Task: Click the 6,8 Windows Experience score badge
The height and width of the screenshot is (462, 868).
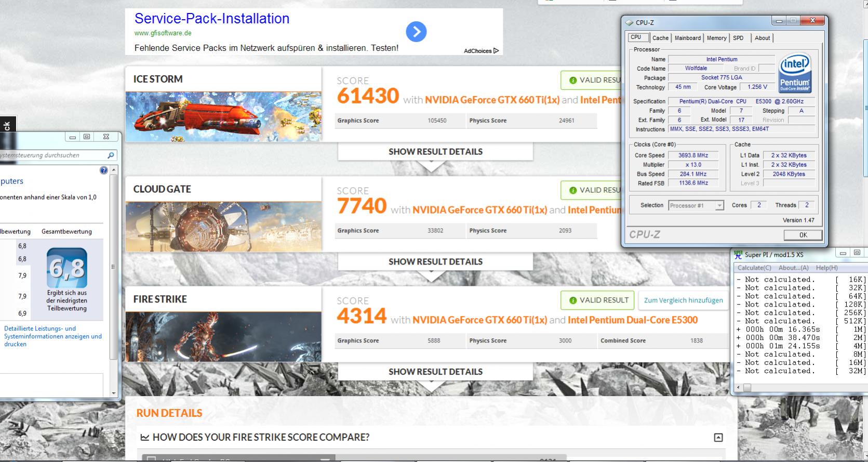Action: 66,268
